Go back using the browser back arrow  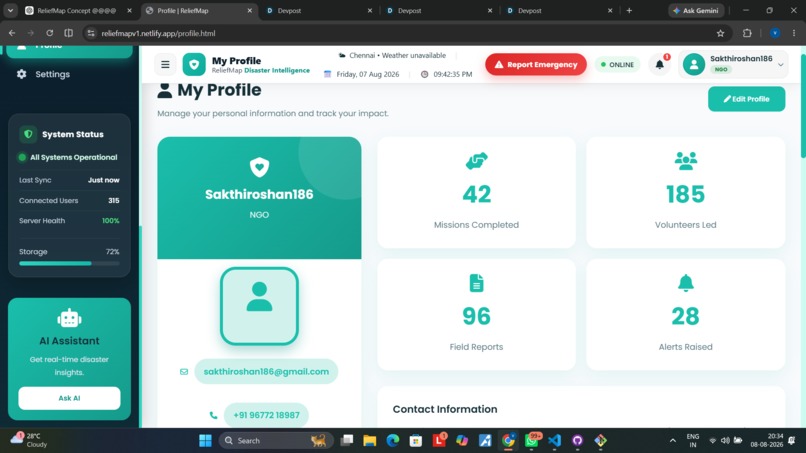(x=12, y=33)
